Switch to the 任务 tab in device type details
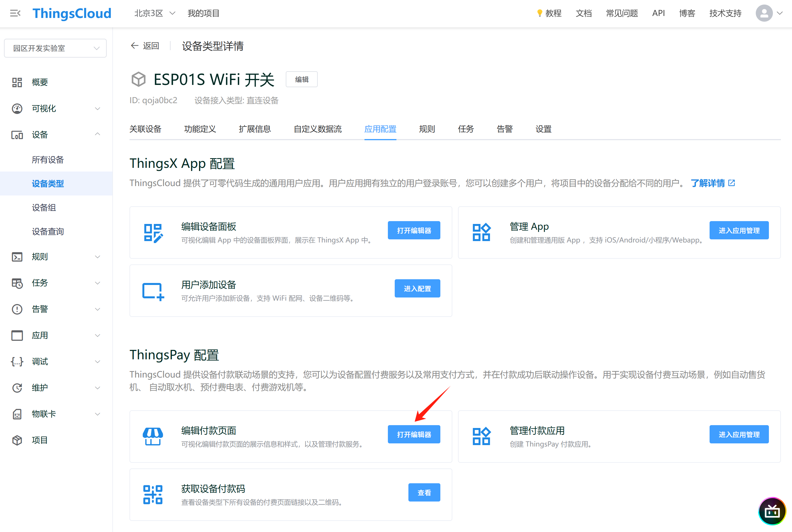The image size is (792, 532). (466, 129)
